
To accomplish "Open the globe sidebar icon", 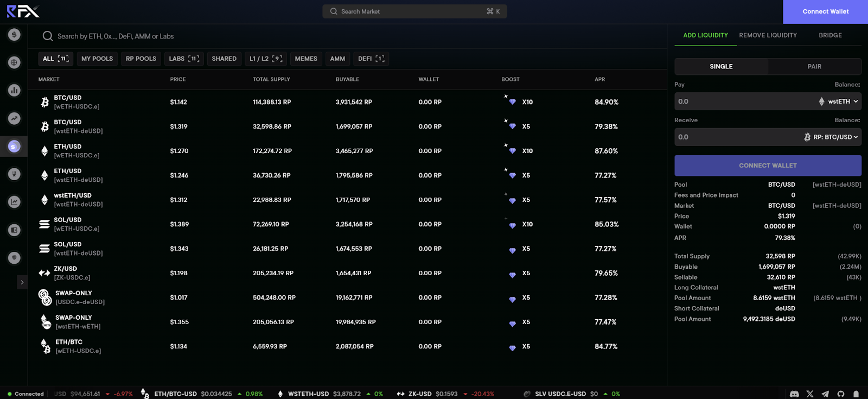I will (x=14, y=62).
